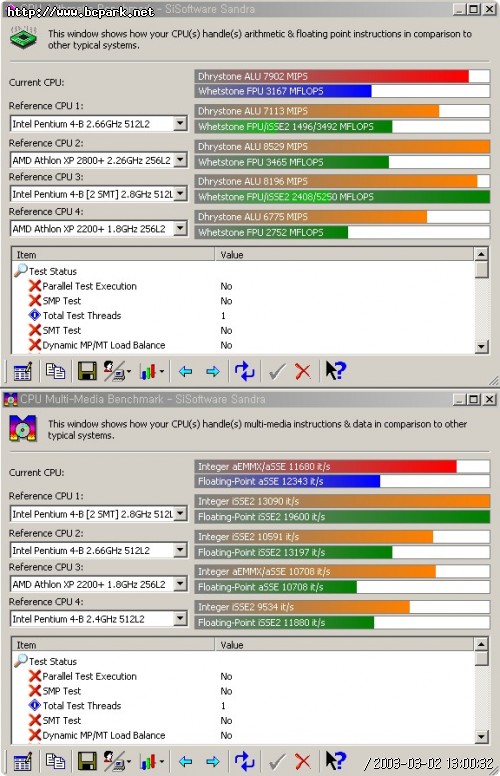Open the Multi-Media Reference CPU 3 Athlon XP 2200+ dropdown
This screenshot has width=500, height=776.
coord(180,584)
